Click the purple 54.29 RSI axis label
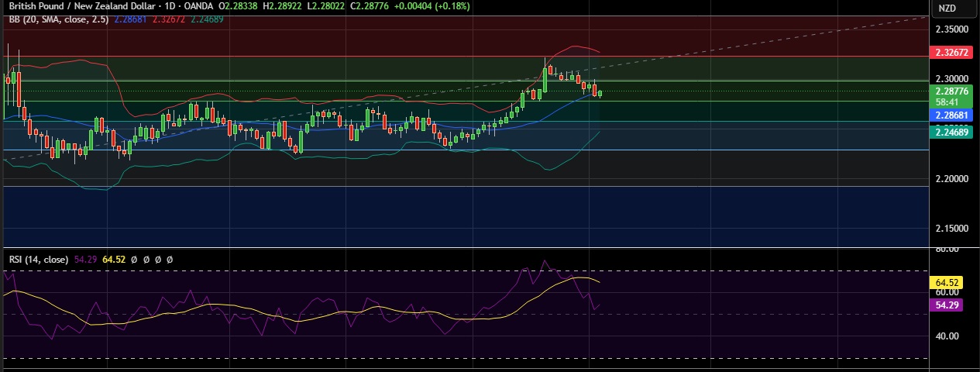Viewport: 980px width, 372px height. click(949, 305)
